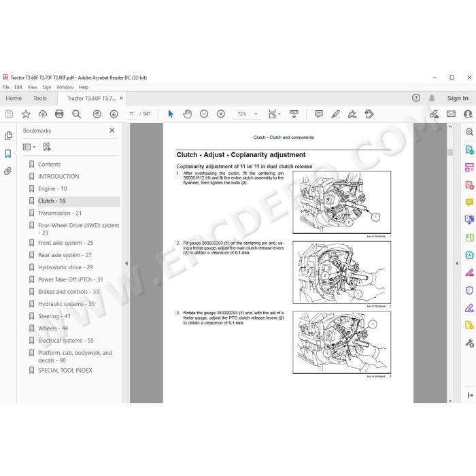Viewport: 476px width, 476px height.
Task: Click the upload to cloud icon
Action: (42, 114)
